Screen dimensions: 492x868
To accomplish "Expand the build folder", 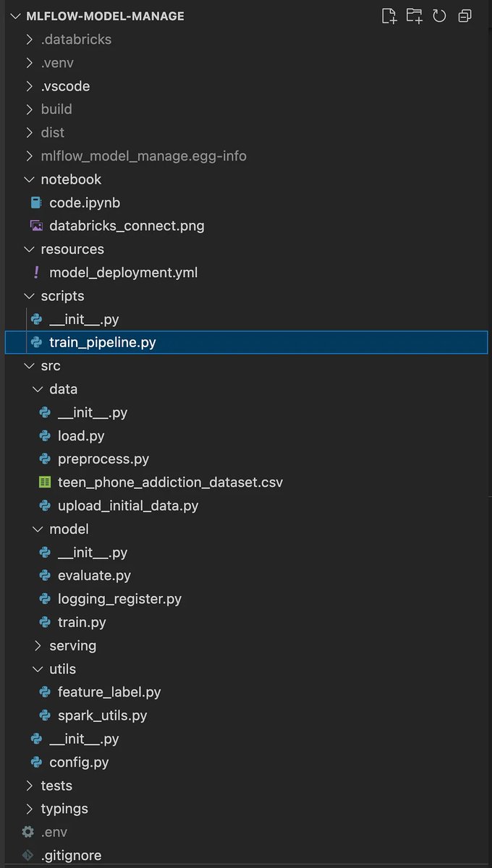I will 29,109.
